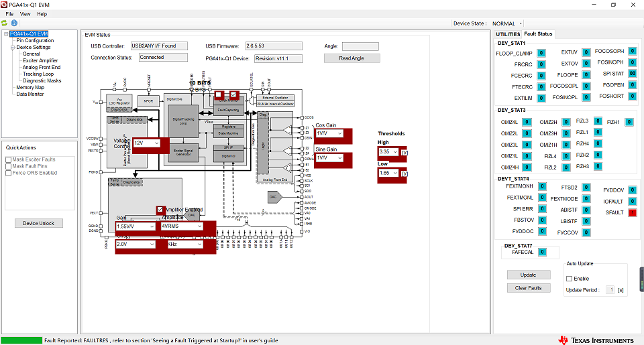644x345 pixels.
Task: Tick the Auto Update Enable checkbox
Action: tap(570, 279)
